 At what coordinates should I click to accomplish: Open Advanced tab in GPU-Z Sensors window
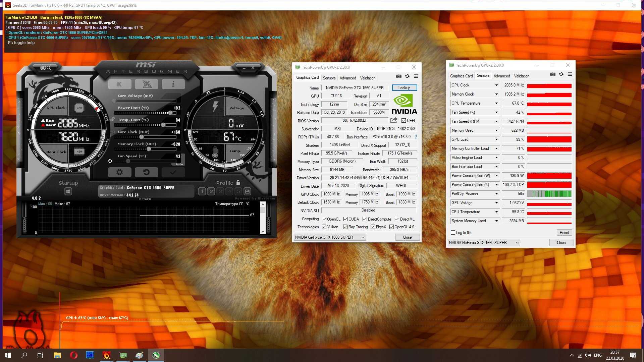pos(501,76)
